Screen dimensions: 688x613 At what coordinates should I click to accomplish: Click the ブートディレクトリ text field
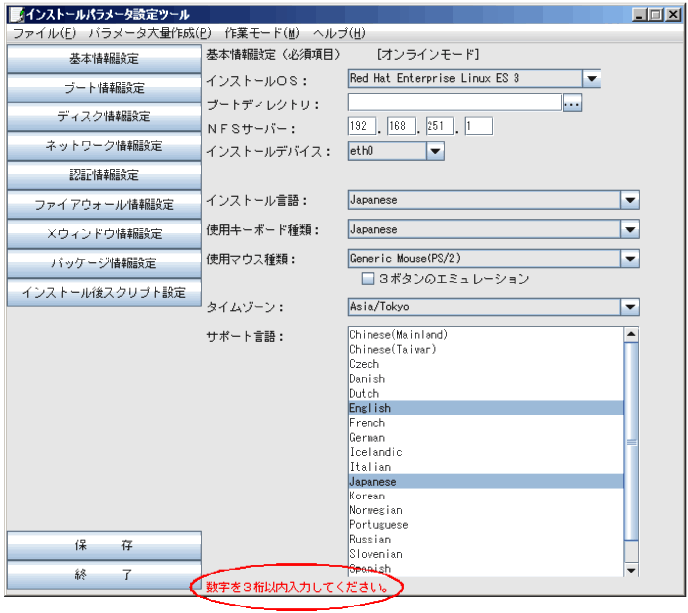[455, 103]
